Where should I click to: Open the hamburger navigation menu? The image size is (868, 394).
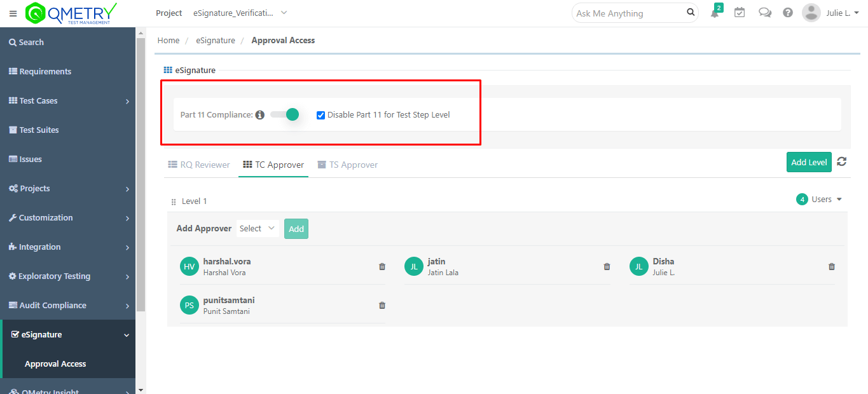pyautogui.click(x=13, y=13)
